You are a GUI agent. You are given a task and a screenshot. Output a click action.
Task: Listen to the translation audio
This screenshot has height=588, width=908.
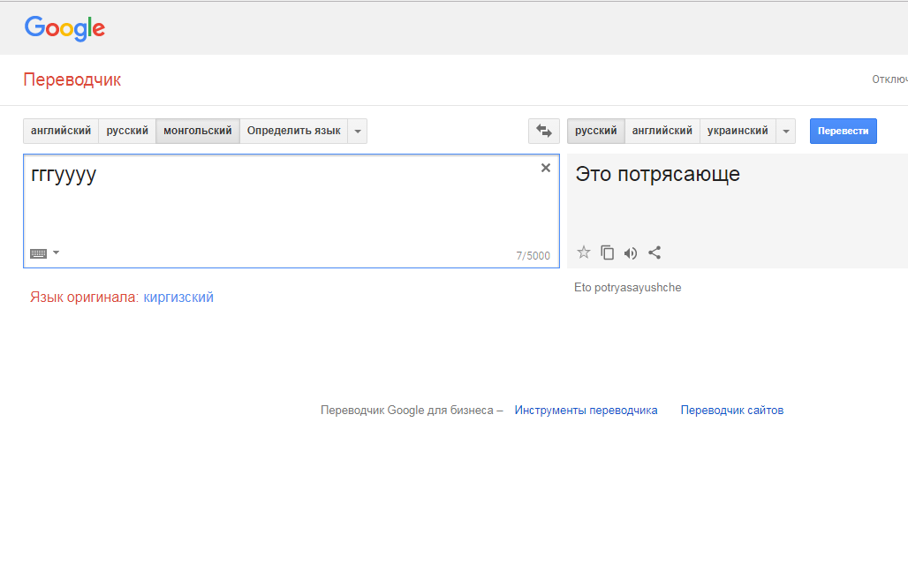(x=631, y=253)
